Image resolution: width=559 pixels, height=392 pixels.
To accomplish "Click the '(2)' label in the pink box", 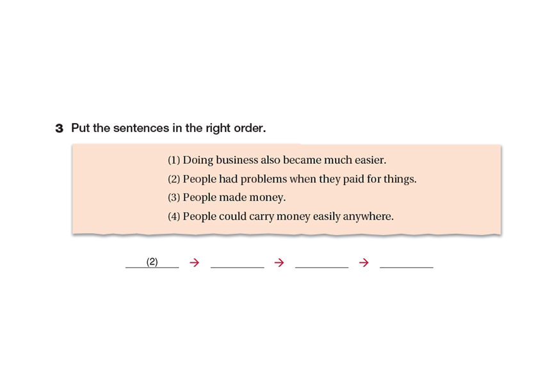I will pos(174,179).
